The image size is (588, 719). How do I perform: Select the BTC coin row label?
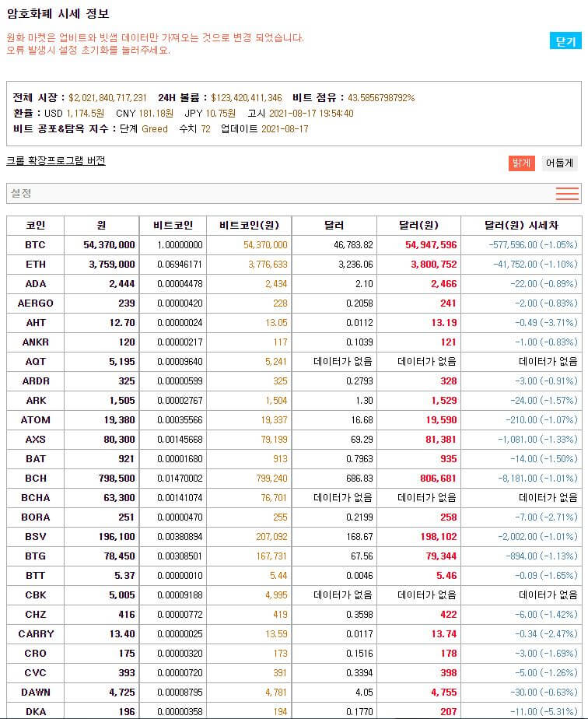tap(35, 245)
